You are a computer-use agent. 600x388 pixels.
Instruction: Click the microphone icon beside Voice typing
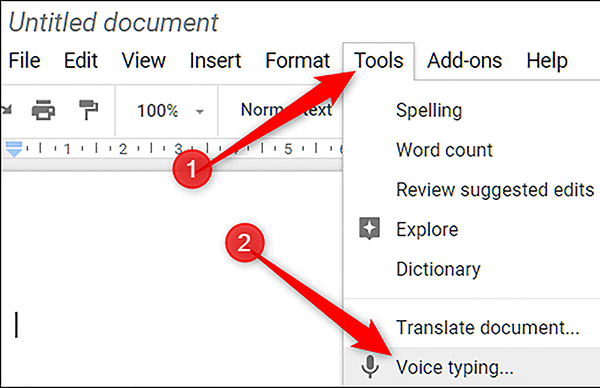(370, 367)
